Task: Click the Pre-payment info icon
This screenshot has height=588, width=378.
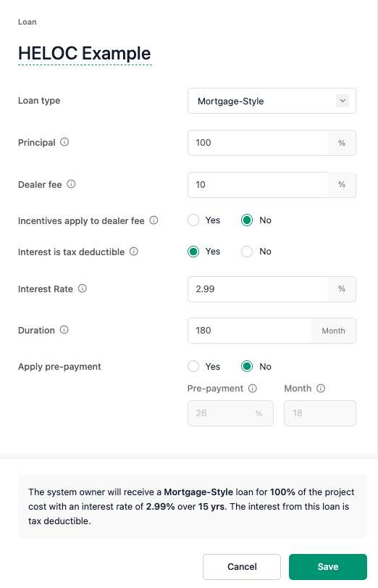Action: pos(253,389)
